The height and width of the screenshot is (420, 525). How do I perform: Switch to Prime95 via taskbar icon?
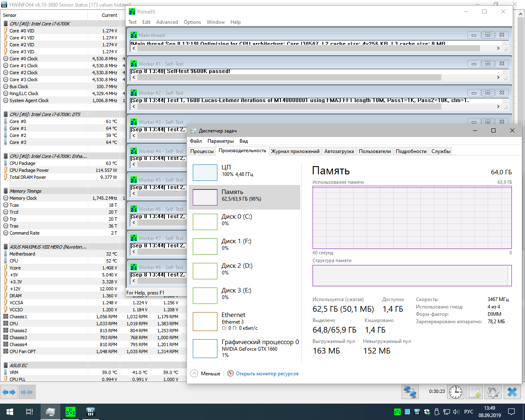(x=71, y=412)
